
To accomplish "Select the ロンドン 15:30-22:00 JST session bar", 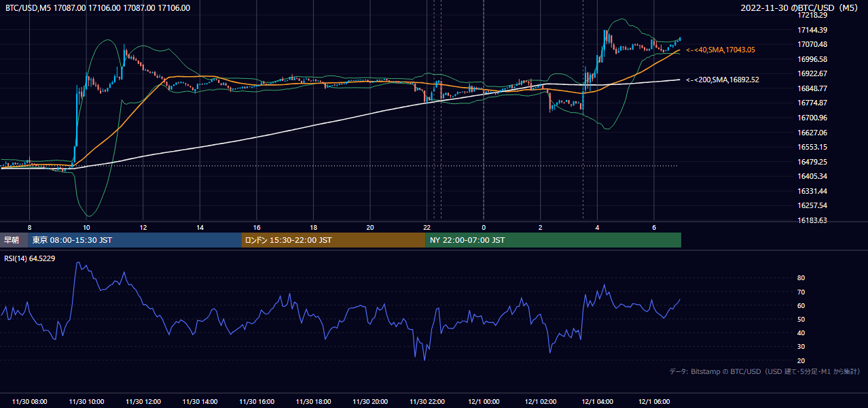I will coord(333,240).
